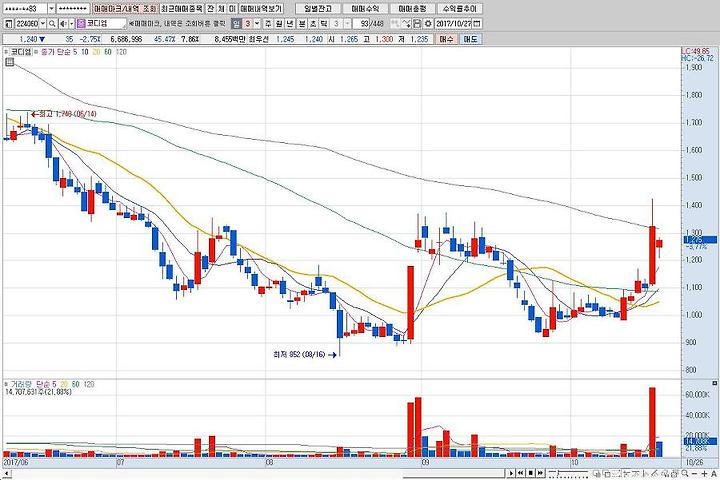Open the disabled tick count 3 dropdown
This screenshot has width=720, height=480.
347,23
